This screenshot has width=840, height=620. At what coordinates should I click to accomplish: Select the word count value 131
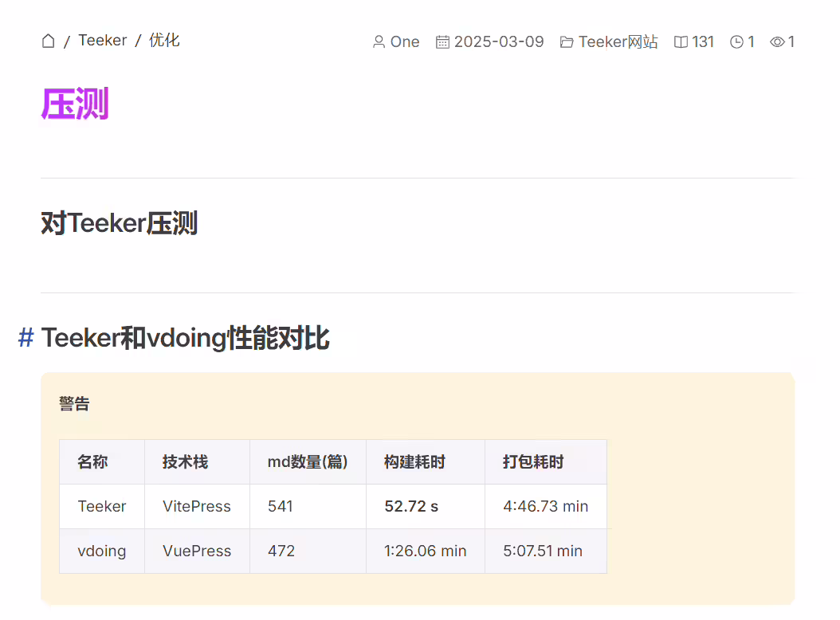703,41
